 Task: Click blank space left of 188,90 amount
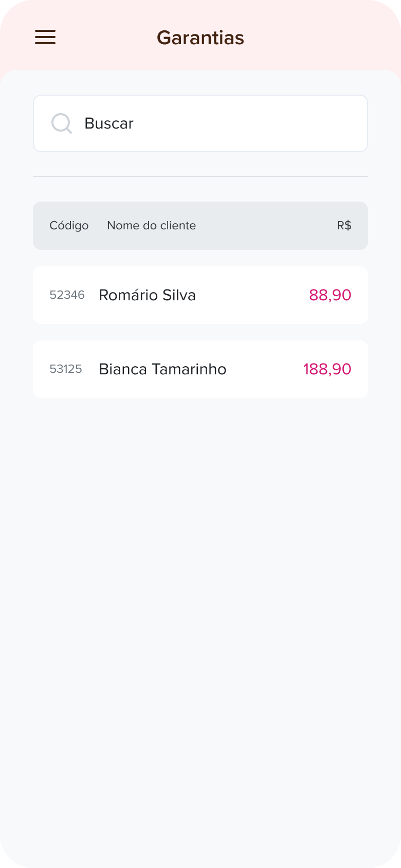(265, 369)
